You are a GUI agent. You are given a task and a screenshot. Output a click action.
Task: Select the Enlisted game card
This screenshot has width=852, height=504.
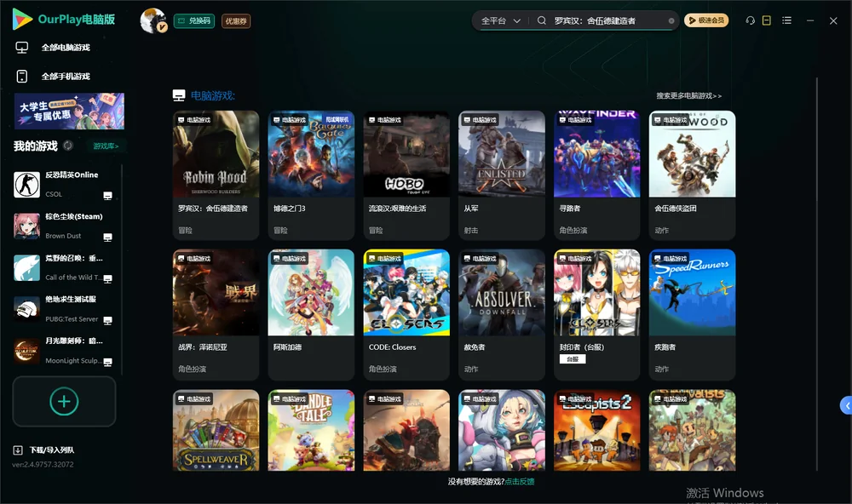click(x=502, y=175)
